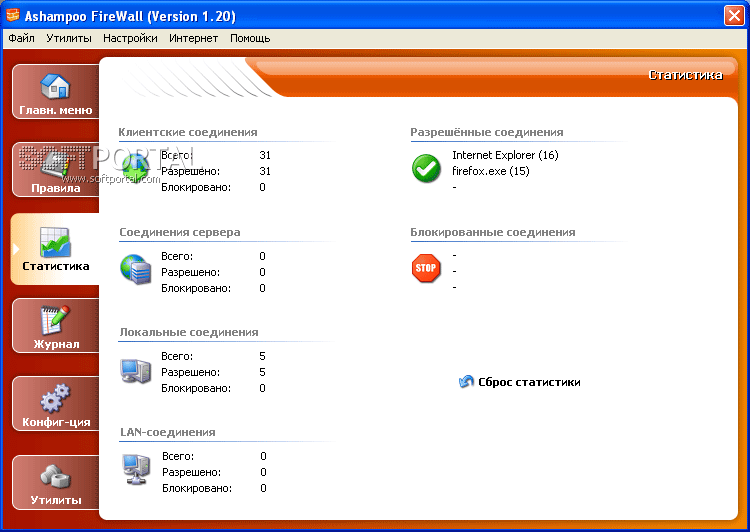Open Конфиг-ция gears icon
This screenshot has width=750, height=532.
tap(55, 398)
